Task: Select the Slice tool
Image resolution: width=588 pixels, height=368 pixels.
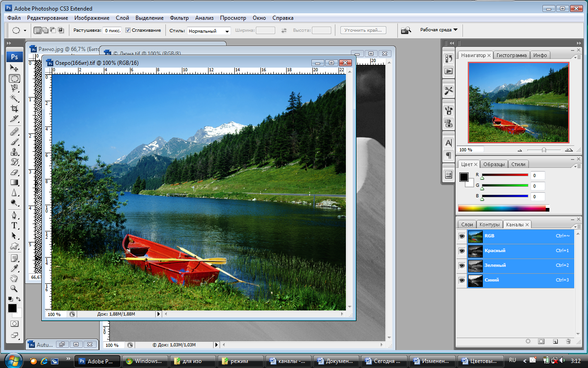Action: 14,119
